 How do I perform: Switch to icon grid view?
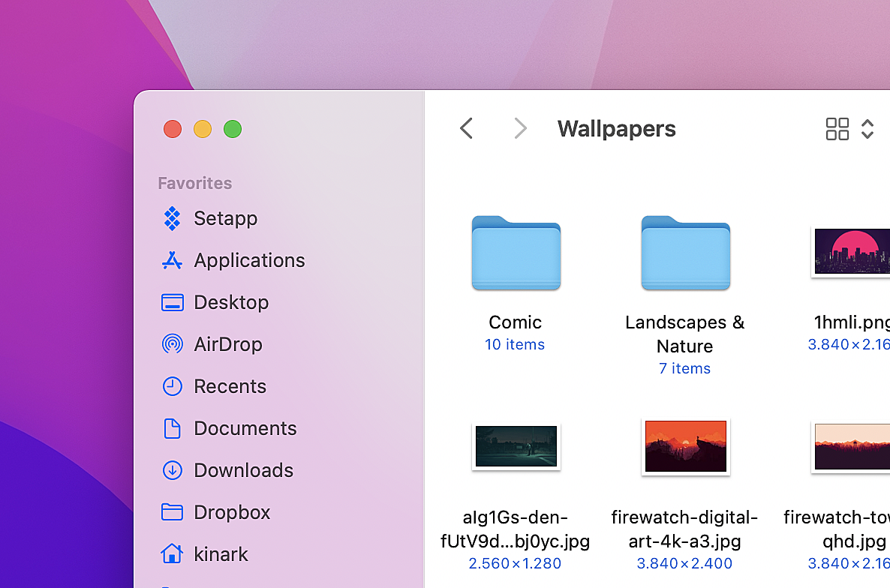tap(837, 129)
